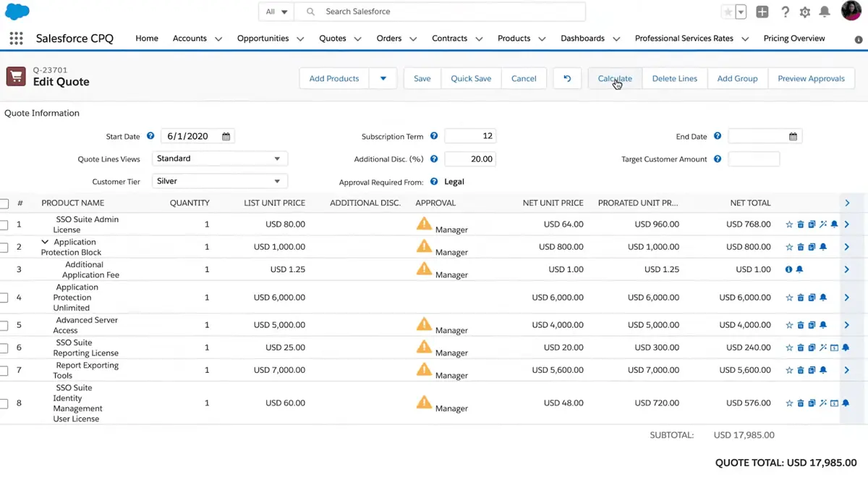Expand the Dashboards tab chevron
868x488 pixels.
(x=616, y=39)
